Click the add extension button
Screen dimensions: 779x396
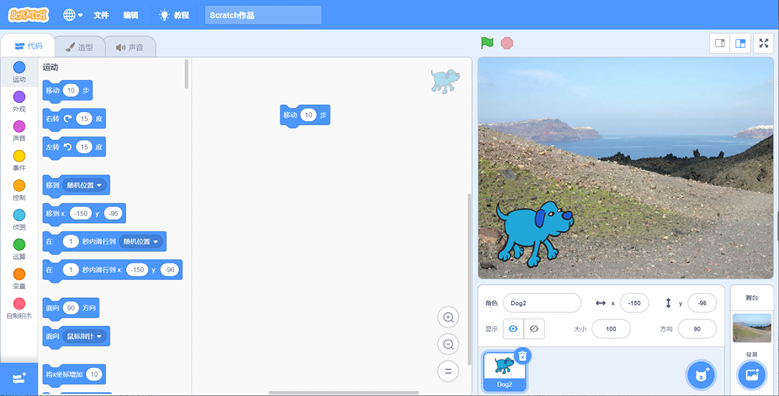click(19, 379)
